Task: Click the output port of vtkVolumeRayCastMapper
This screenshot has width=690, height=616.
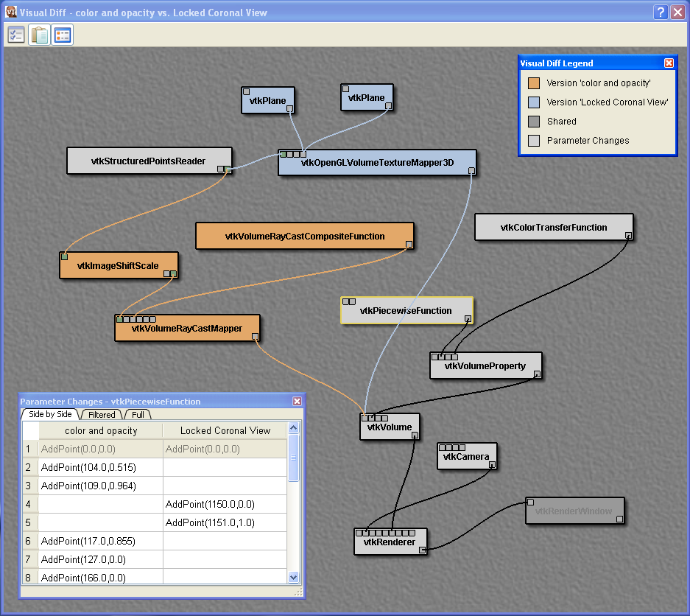Action: pyautogui.click(x=255, y=337)
